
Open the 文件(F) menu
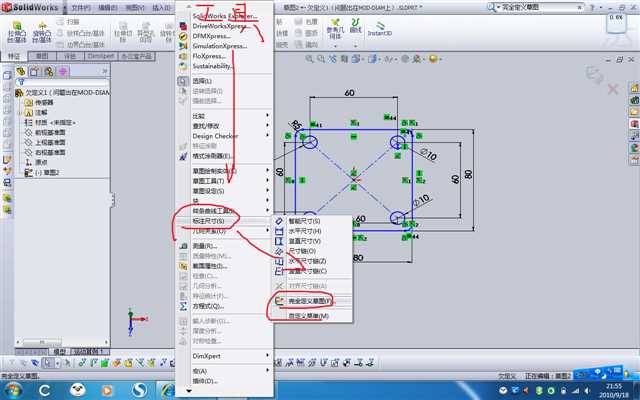click(80, 8)
